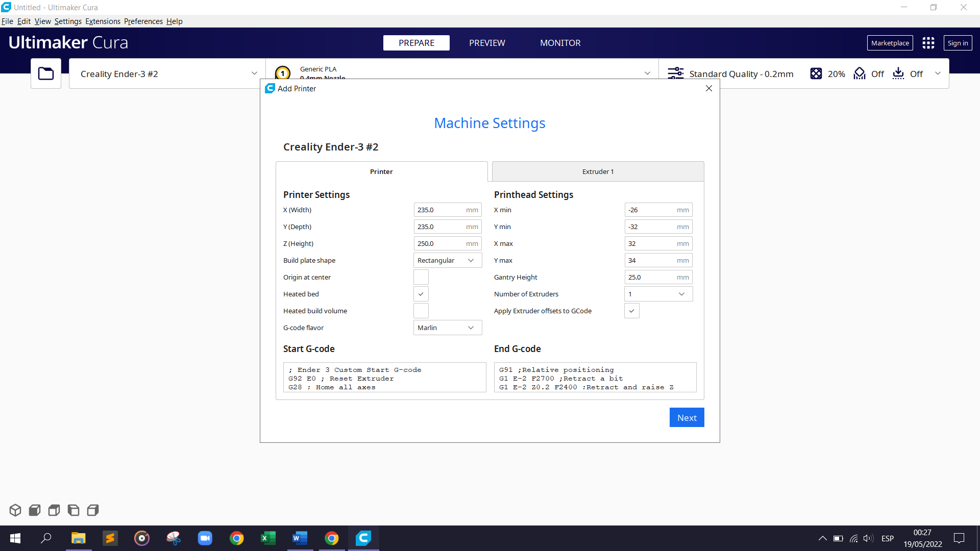
Task: Open the Edit menu
Action: [x=24, y=21]
